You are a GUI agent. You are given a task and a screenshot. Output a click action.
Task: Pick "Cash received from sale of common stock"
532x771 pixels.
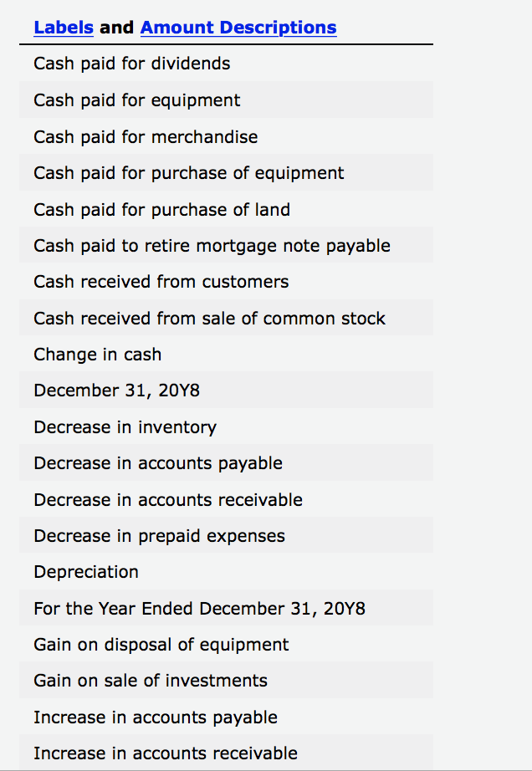[210, 319]
